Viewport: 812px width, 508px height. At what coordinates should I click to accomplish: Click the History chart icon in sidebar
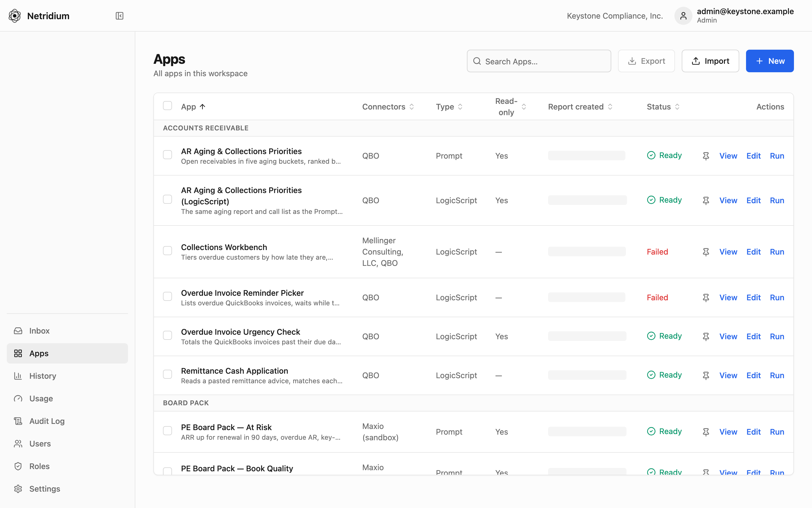tap(18, 376)
